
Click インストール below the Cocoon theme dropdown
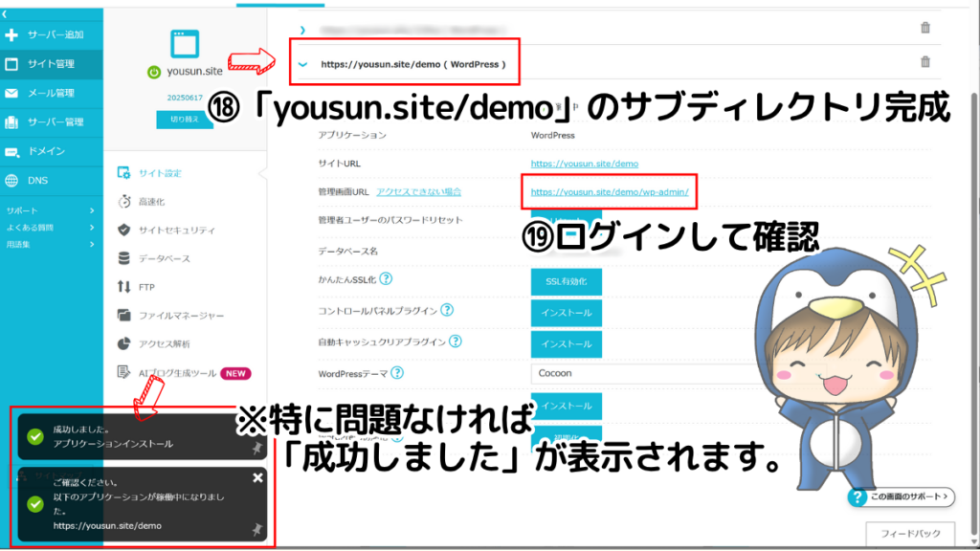(x=567, y=406)
